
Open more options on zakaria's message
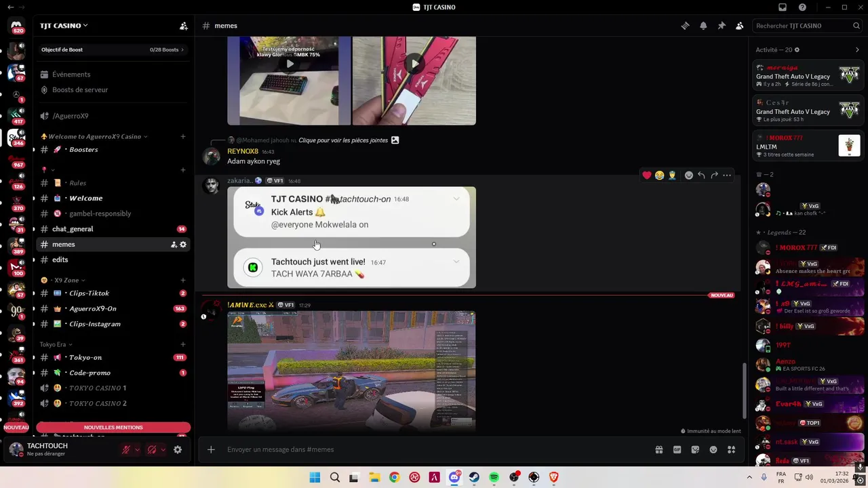point(727,176)
